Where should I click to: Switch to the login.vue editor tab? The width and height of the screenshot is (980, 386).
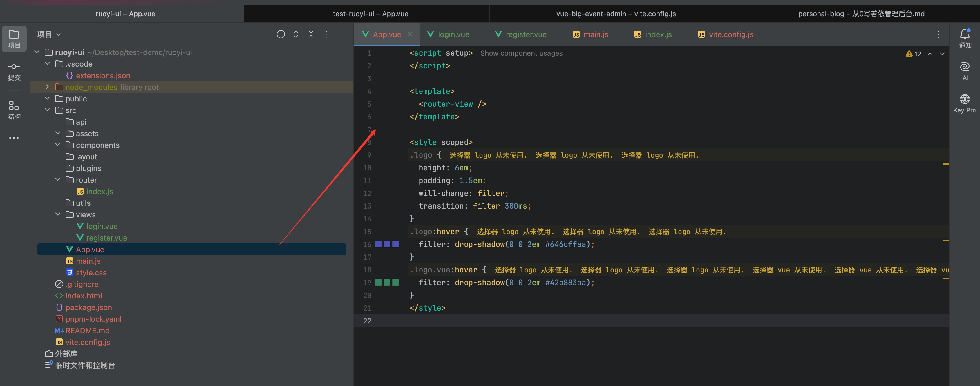(x=448, y=34)
